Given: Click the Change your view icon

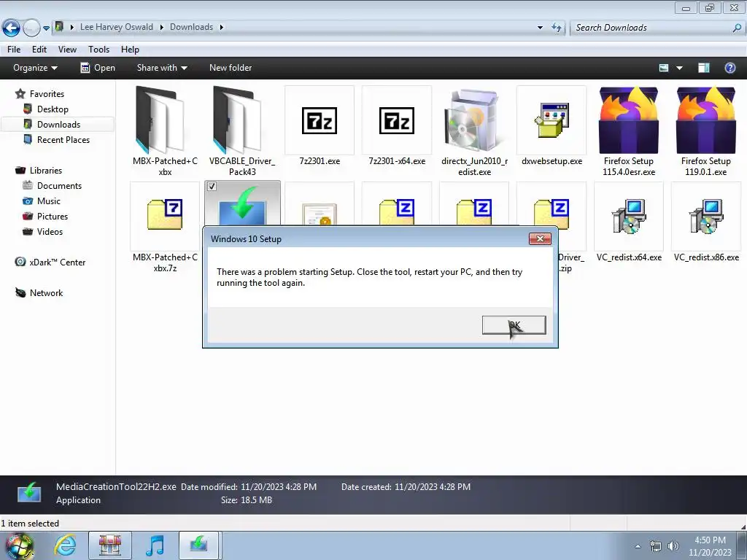Looking at the screenshot, I should click(x=664, y=68).
